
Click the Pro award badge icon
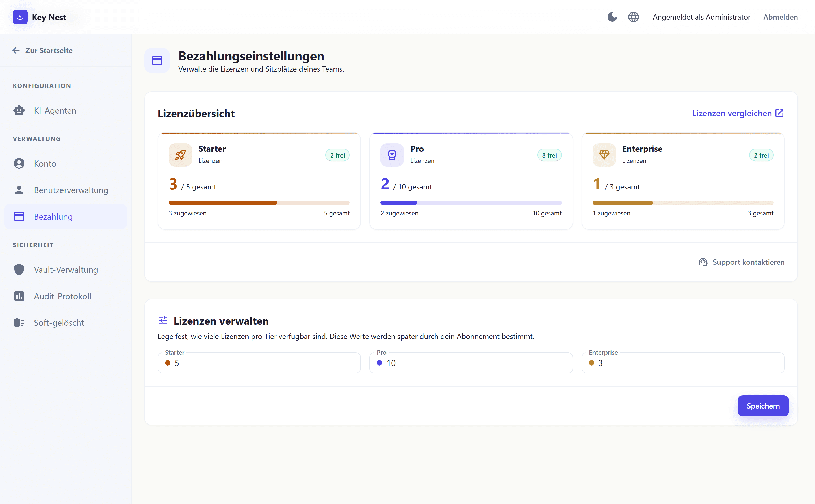[x=392, y=155]
